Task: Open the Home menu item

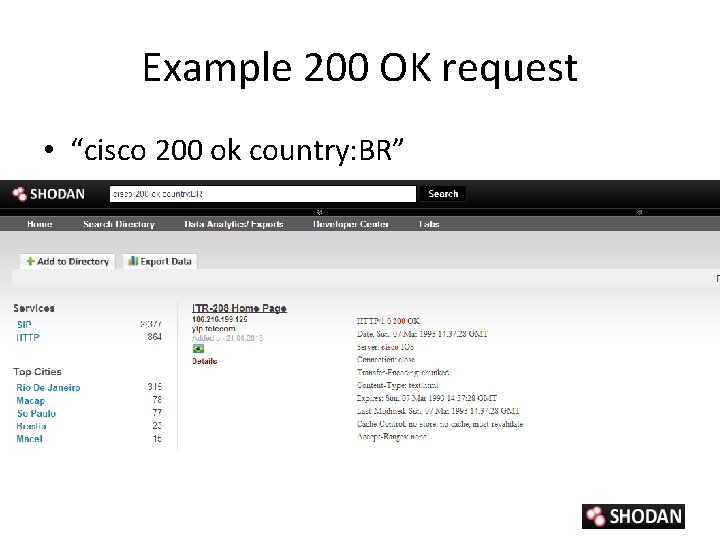Action: click(39, 224)
